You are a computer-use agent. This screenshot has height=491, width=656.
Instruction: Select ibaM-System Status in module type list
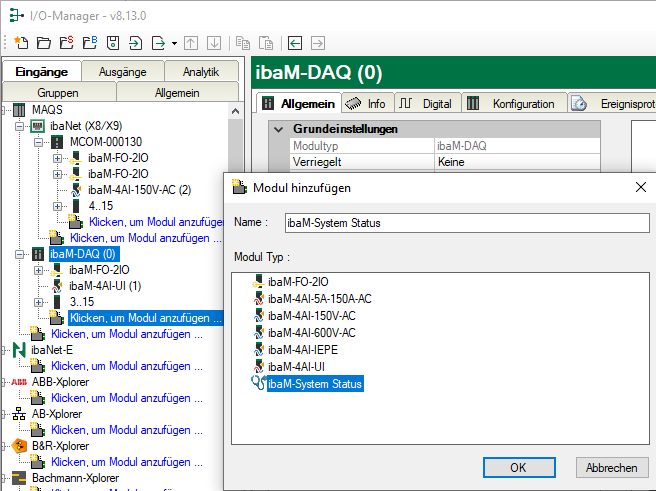(x=315, y=383)
